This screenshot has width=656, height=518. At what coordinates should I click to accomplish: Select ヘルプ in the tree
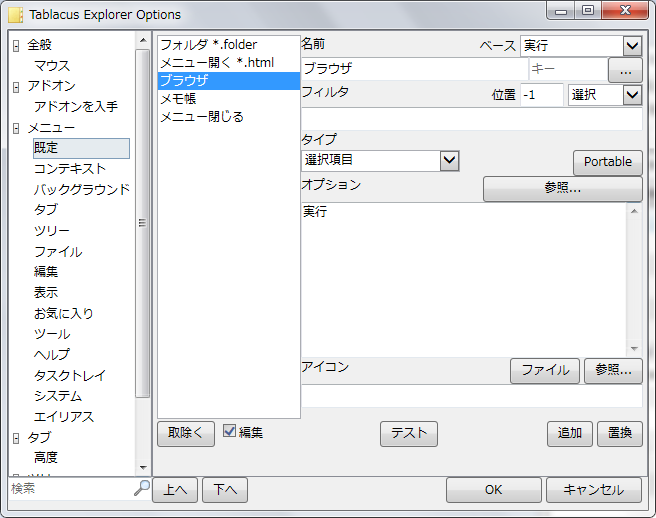click(52, 354)
